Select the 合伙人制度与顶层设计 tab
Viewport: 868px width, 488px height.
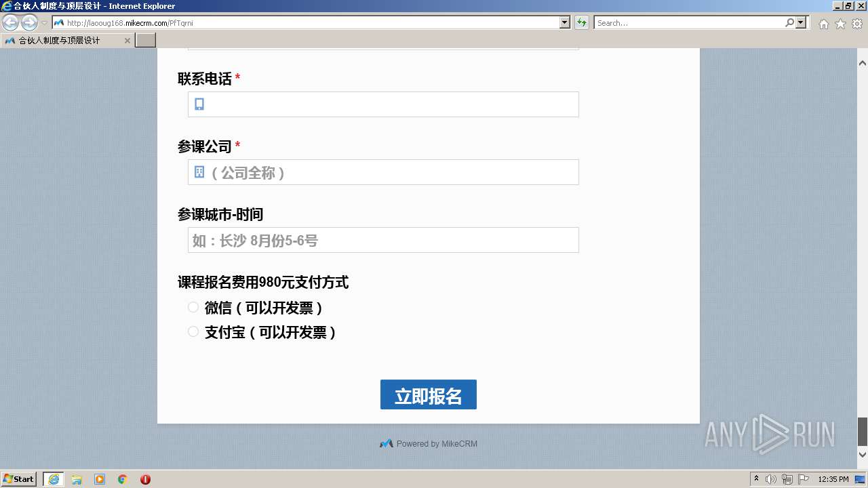coord(66,41)
